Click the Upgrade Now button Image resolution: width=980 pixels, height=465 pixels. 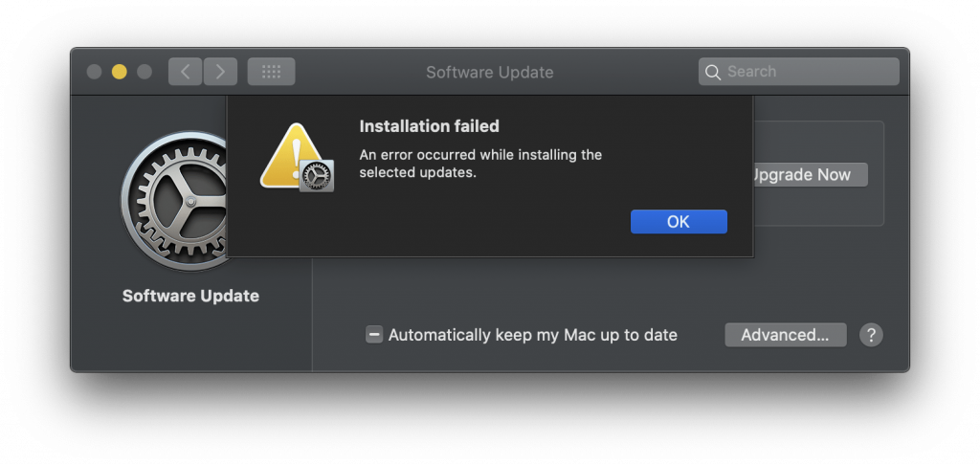(810, 174)
